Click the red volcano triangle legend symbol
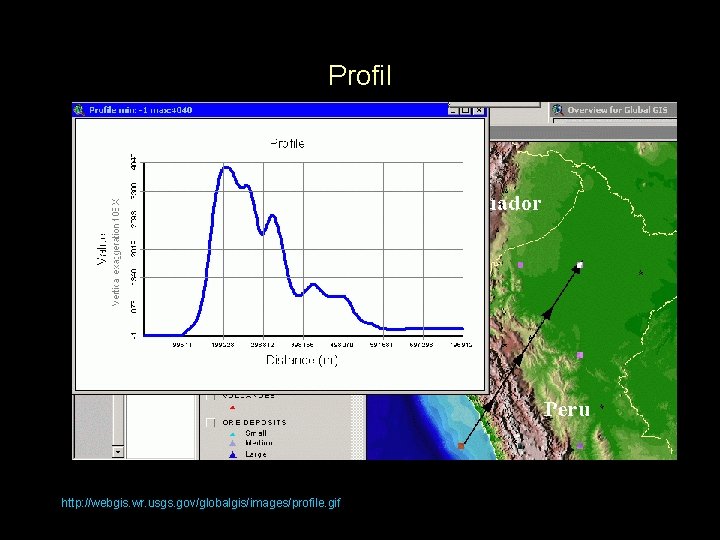This screenshot has height=540, width=720. coord(232,407)
